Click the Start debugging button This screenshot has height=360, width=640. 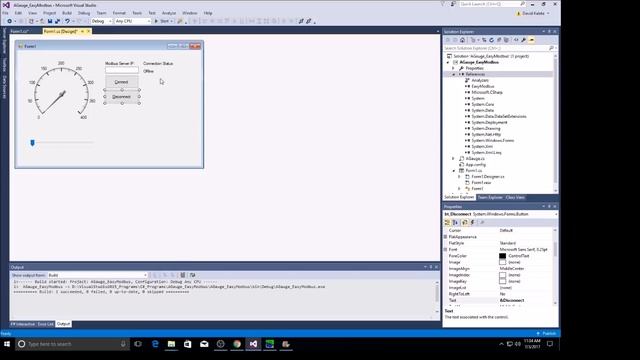pos(163,21)
